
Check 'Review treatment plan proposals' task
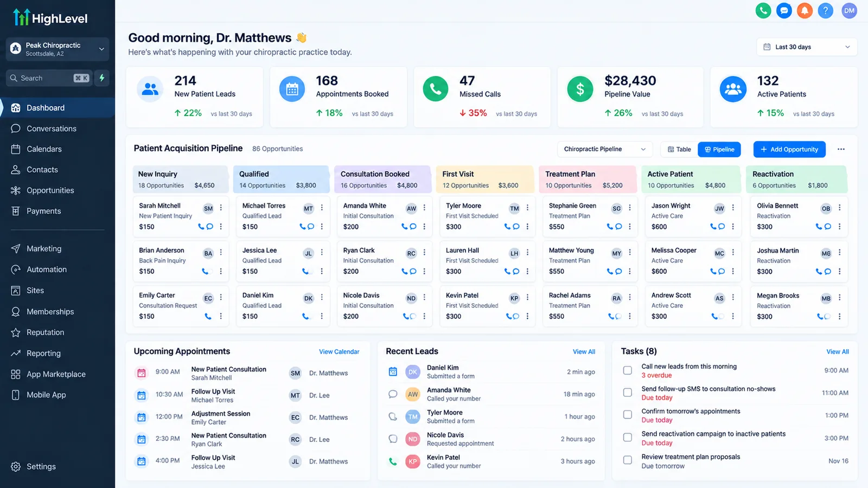[x=628, y=460]
